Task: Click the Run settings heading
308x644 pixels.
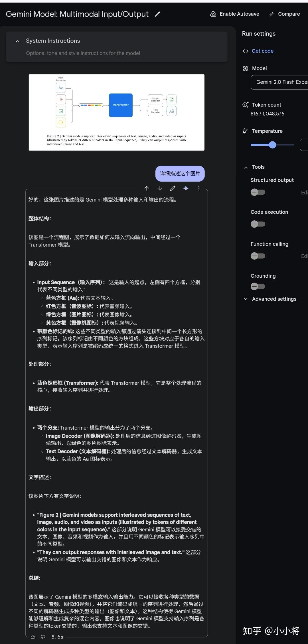Action: (259, 34)
